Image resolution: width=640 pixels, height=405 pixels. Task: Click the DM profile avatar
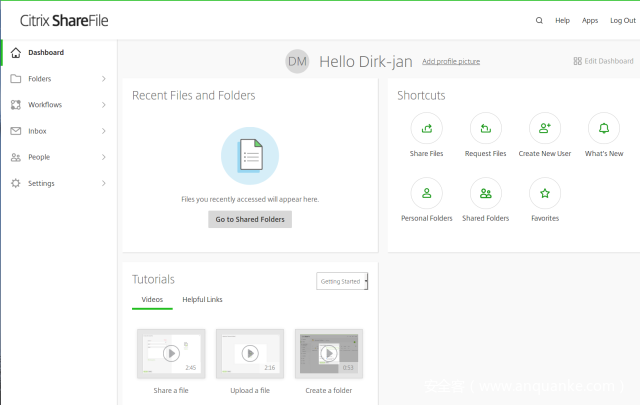pos(297,61)
